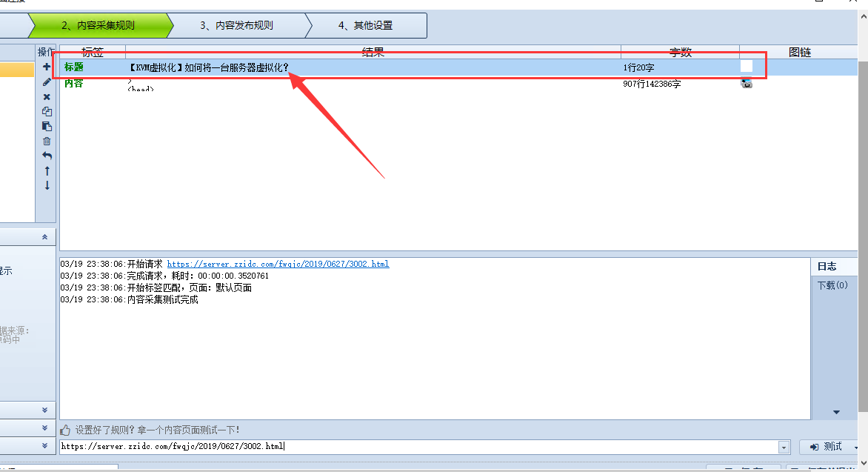Image resolution: width=868 pixels, height=472 pixels.
Task: Click the copy tag icon
Action: (x=47, y=112)
